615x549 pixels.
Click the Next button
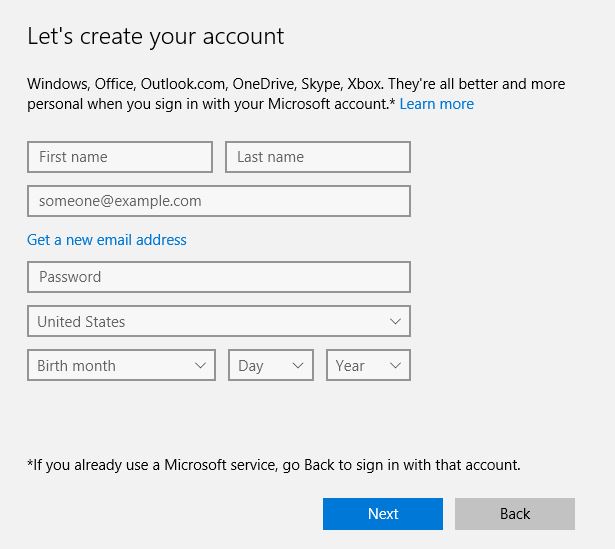(383, 514)
